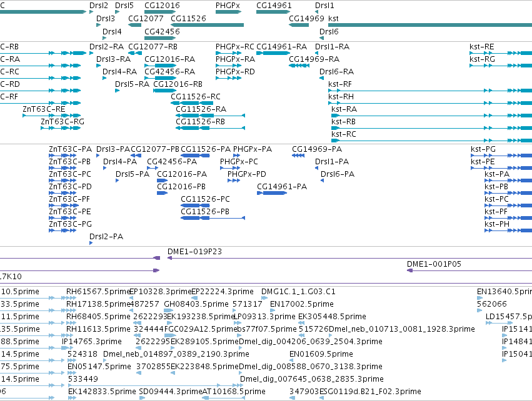Click EST 562066 label

pyautogui.click(x=491, y=304)
